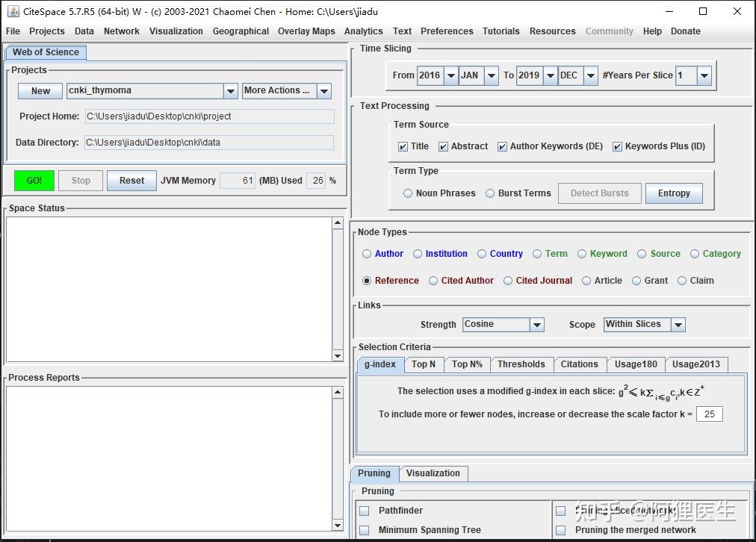Screen dimensions: 756x542
Task: Click the Detect Bursts button
Action: [x=600, y=193]
